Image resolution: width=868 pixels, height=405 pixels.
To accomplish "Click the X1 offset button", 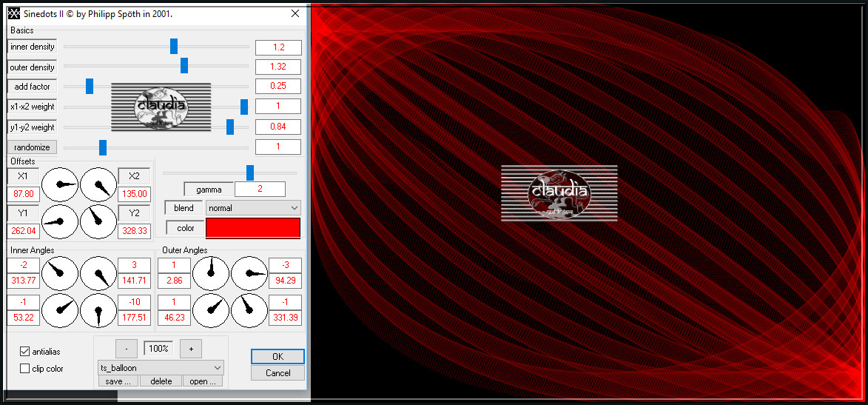I will pos(23,176).
